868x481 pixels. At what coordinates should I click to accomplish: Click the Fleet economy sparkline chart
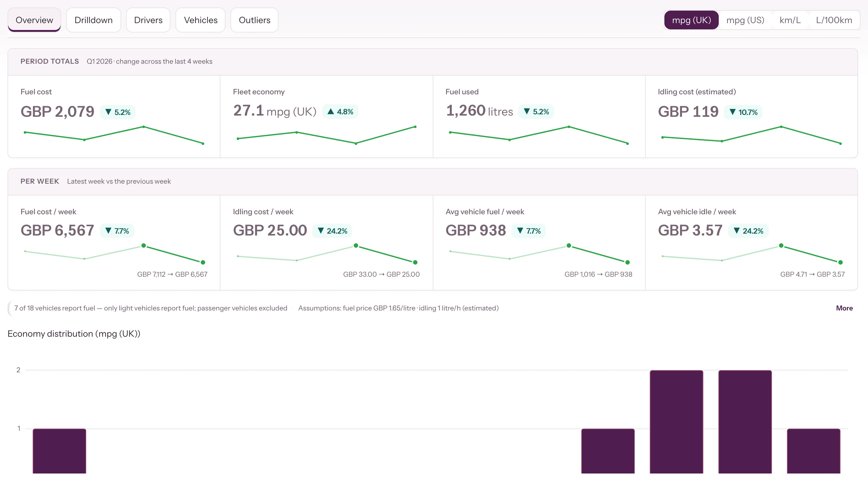pyautogui.click(x=326, y=135)
